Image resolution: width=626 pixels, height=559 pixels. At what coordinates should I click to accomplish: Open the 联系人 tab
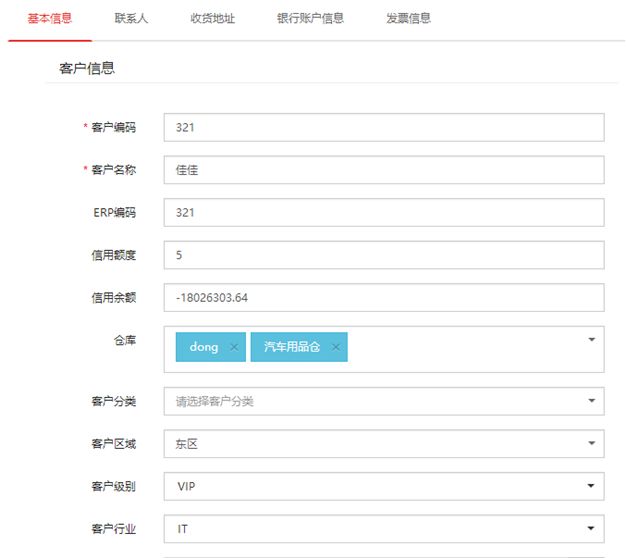click(131, 18)
